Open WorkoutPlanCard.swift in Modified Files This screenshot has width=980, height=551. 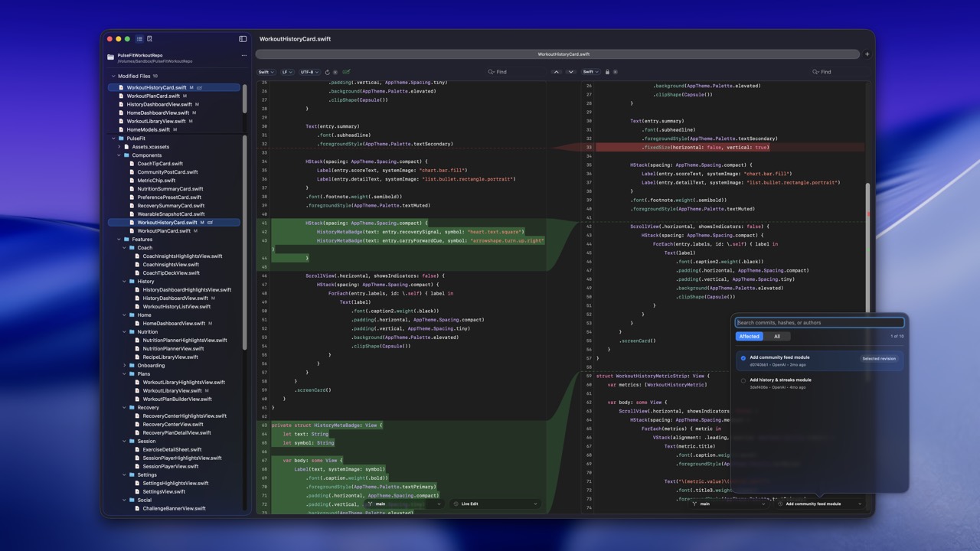[x=153, y=96]
